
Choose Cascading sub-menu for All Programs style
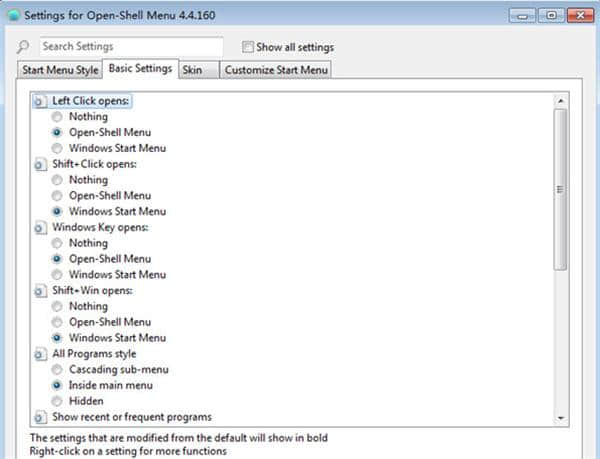coord(57,370)
